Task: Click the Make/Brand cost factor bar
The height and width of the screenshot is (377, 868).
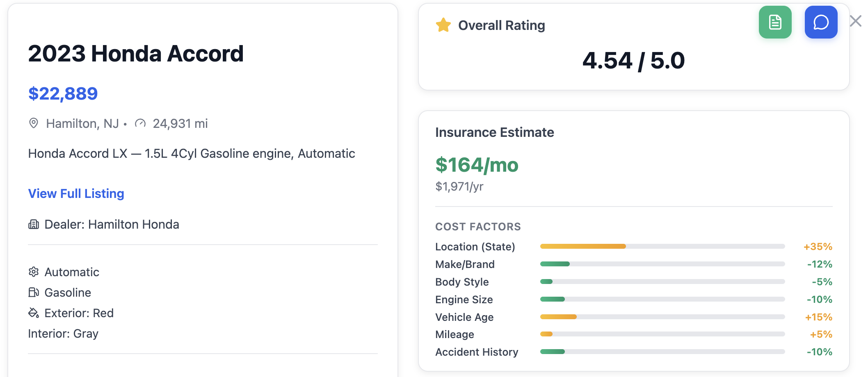Action: click(x=662, y=264)
